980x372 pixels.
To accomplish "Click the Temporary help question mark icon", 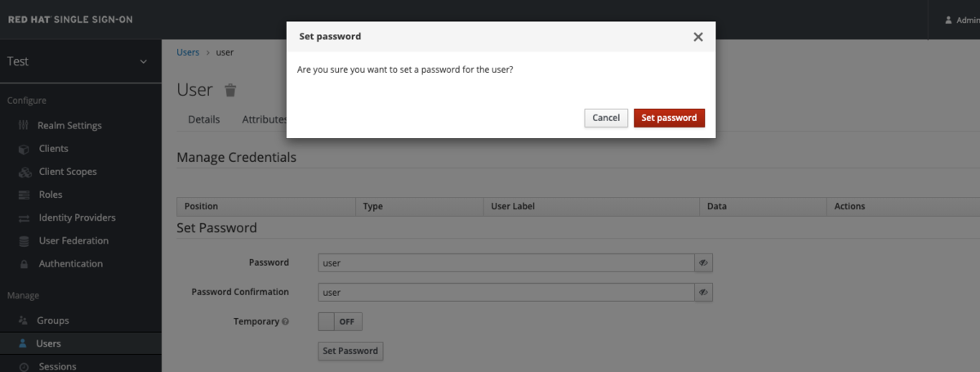I will click(x=285, y=322).
